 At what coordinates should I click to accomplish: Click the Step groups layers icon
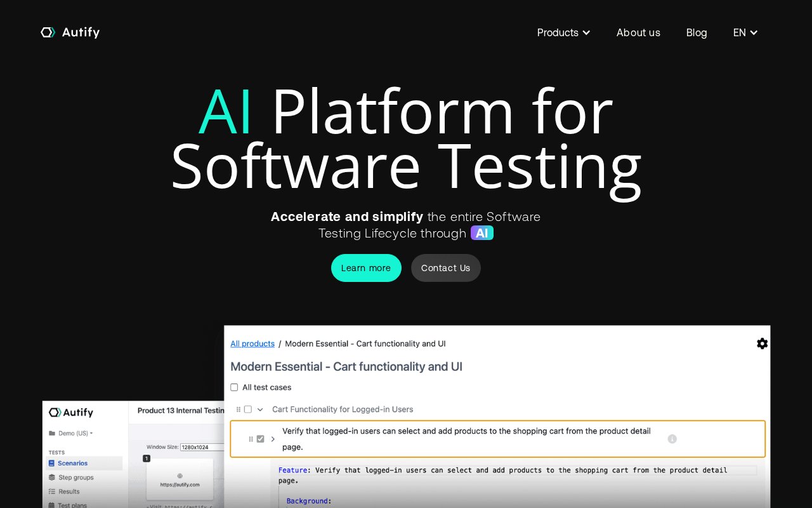52,478
